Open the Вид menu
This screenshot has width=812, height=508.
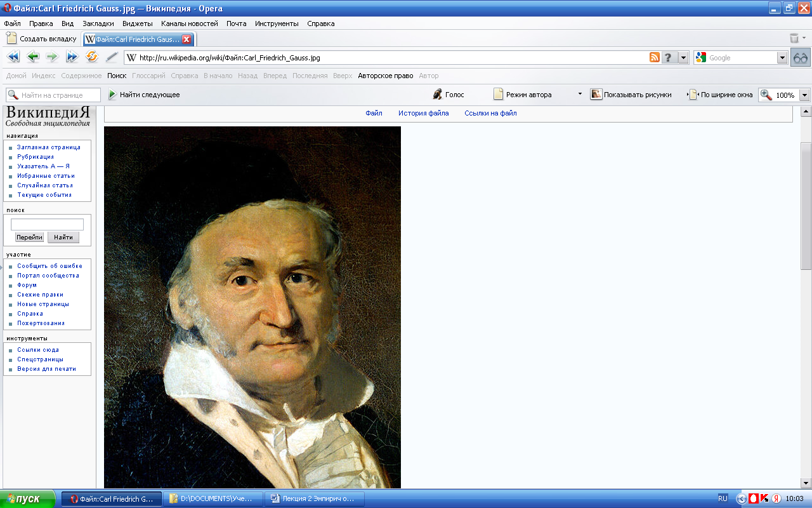68,23
